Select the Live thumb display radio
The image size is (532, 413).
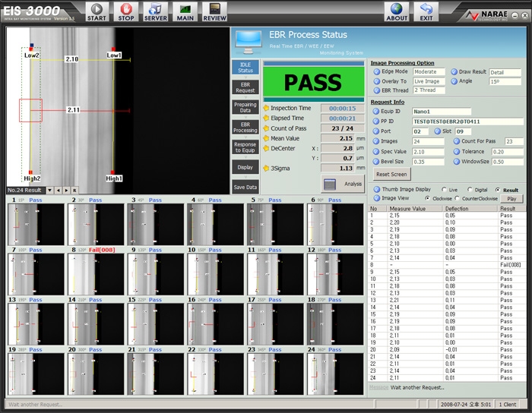[444, 189]
